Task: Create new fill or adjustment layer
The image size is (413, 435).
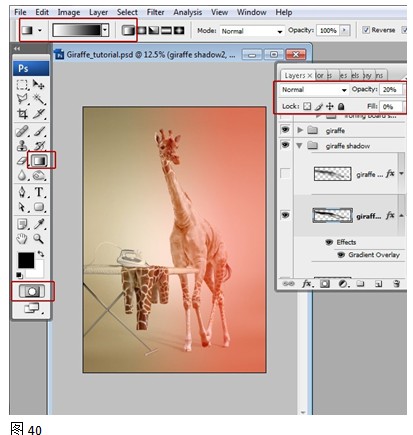Action: click(x=343, y=284)
